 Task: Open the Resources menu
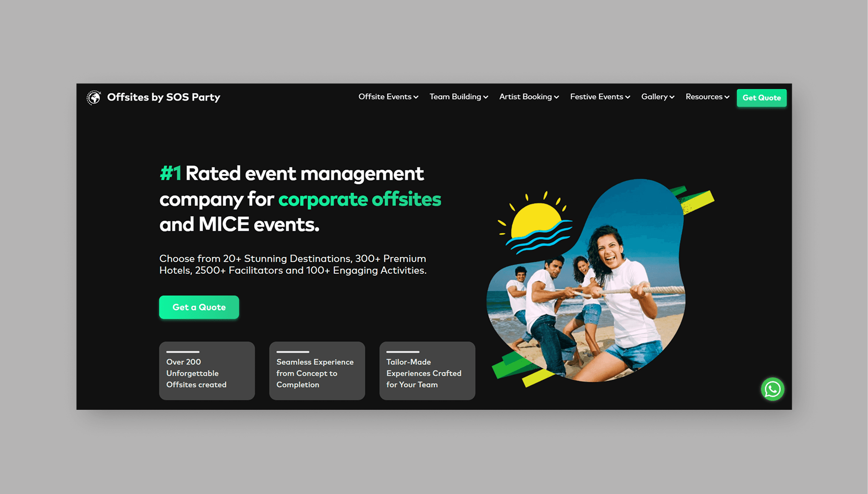(x=707, y=97)
